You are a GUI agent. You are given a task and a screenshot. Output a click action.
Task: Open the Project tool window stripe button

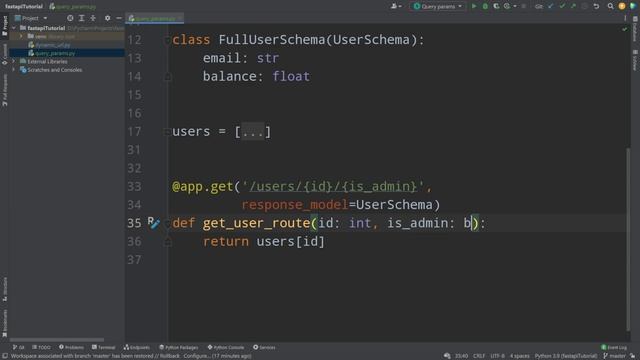coord(4,26)
